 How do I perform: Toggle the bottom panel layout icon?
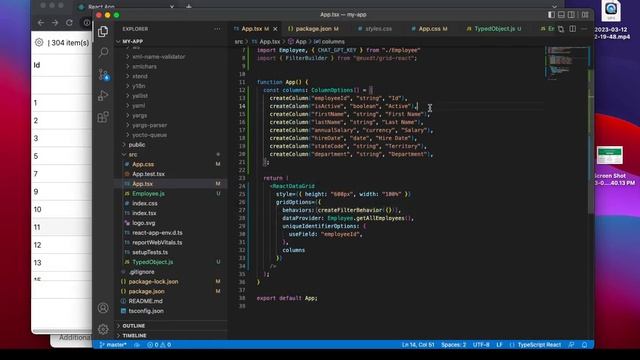click(x=561, y=15)
